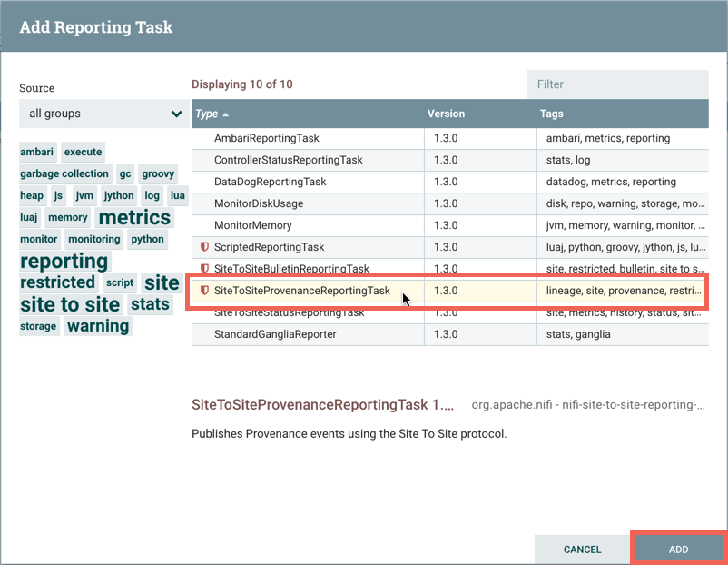728x565 pixels.
Task: Click the 'Displaying 10 of 10' text
Action: pos(241,84)
